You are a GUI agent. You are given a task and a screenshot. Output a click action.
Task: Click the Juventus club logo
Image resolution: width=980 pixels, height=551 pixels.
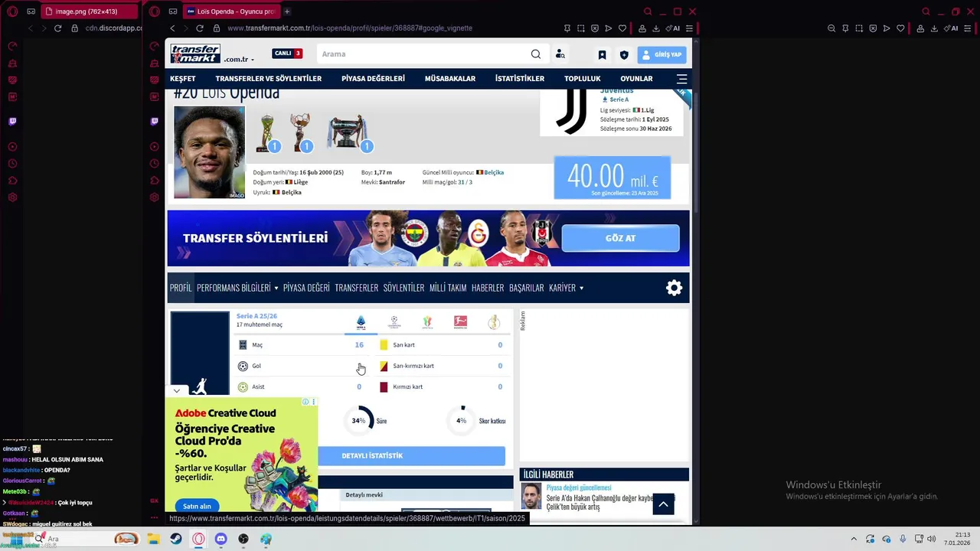pos(570,112)
